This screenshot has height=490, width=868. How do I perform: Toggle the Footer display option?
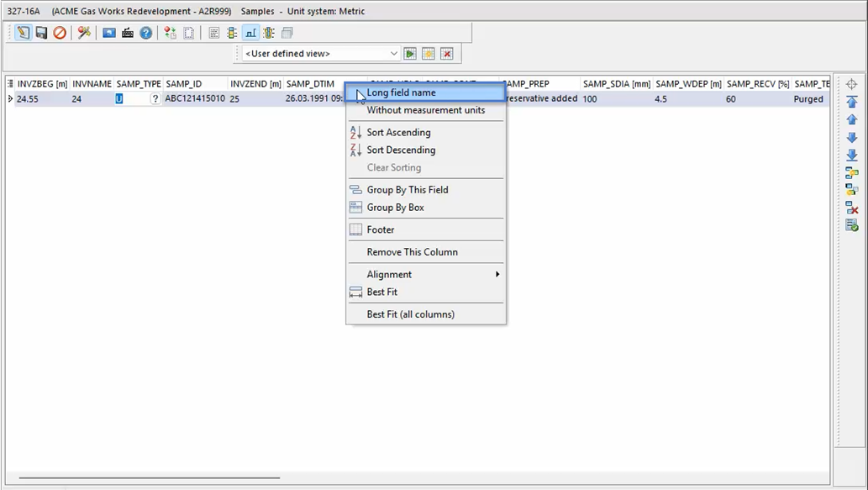click(380, 229)
